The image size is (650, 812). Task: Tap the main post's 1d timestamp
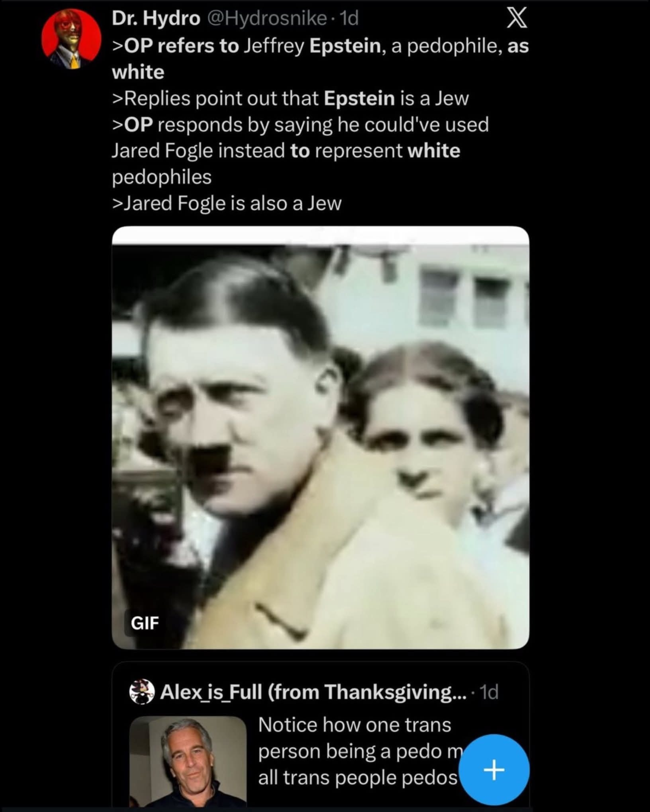[349, 18]
